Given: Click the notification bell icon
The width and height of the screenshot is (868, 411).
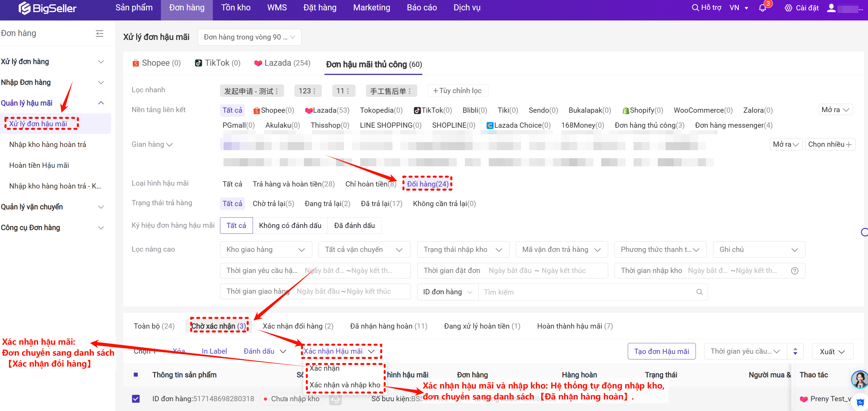Looking at the screenshot, I should tap(762, 8).
